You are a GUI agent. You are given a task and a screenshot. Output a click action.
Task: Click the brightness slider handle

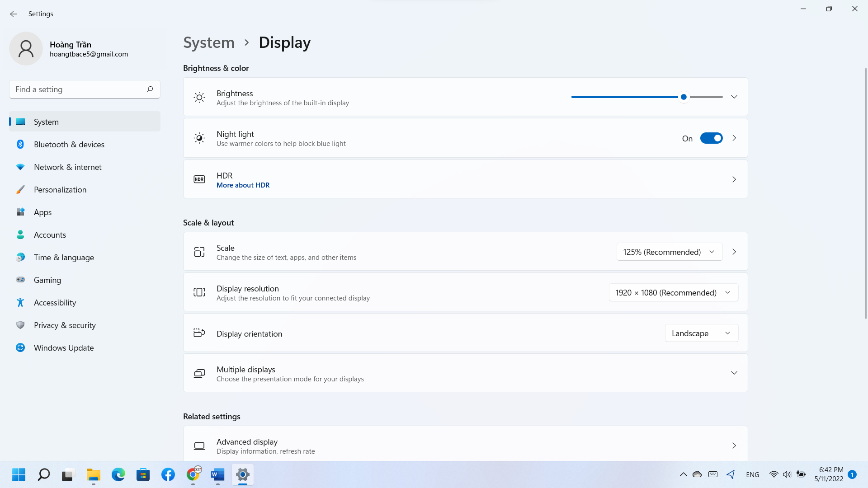pos(684,97)
